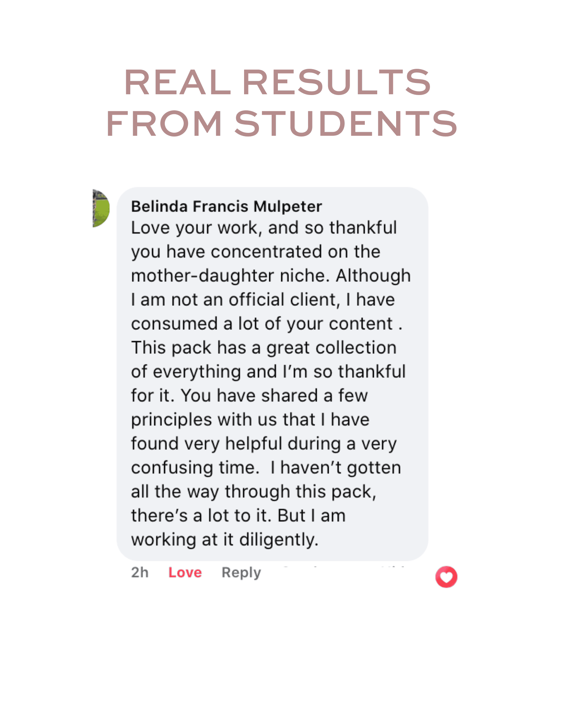
Task: Click the phrase confusing time in the comment
Action: coord(194,468)
